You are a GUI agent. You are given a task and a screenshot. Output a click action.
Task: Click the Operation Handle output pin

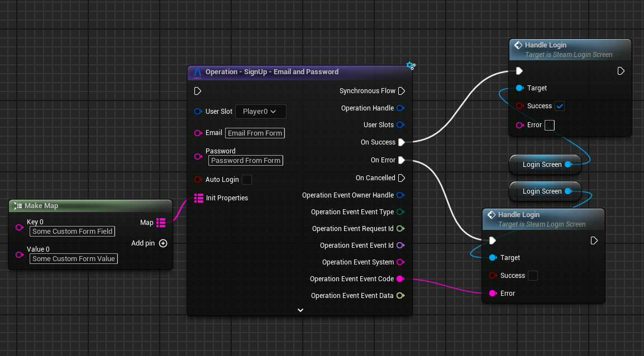pos(400,108)
